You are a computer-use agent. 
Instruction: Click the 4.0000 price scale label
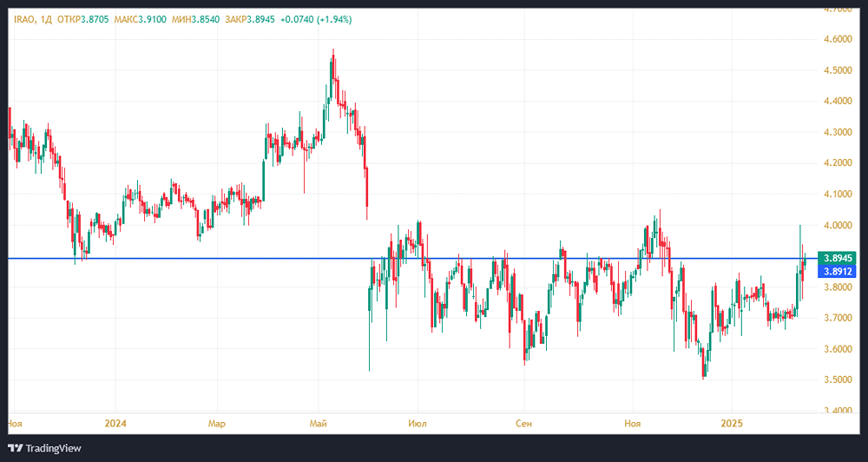(838, 225)
